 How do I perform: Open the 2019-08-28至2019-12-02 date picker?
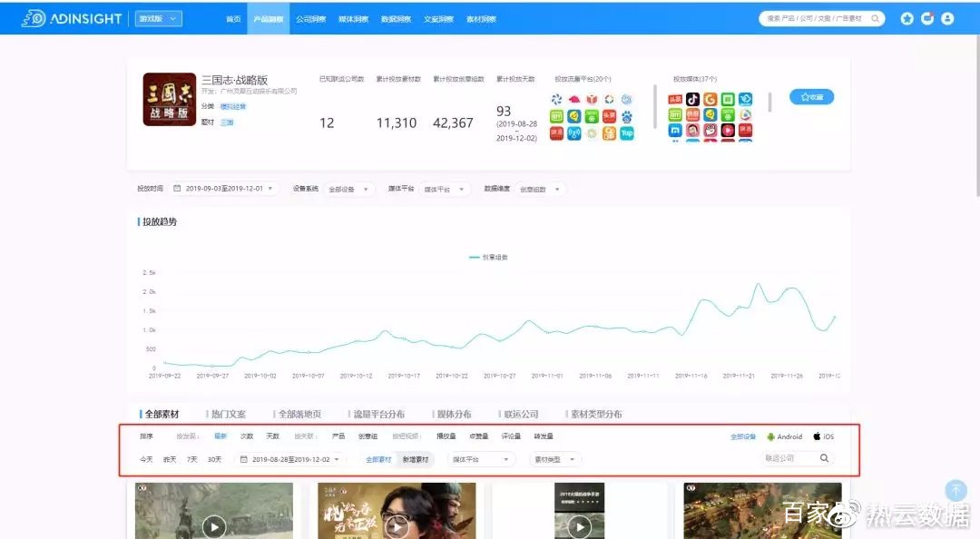click(x=290, y=459)
